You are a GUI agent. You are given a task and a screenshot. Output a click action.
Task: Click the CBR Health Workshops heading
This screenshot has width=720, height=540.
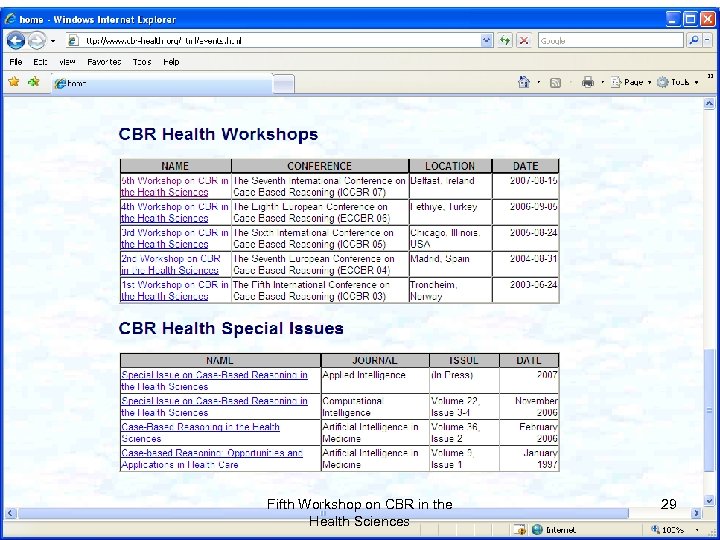pyautogui.click(x=219, y=134)
